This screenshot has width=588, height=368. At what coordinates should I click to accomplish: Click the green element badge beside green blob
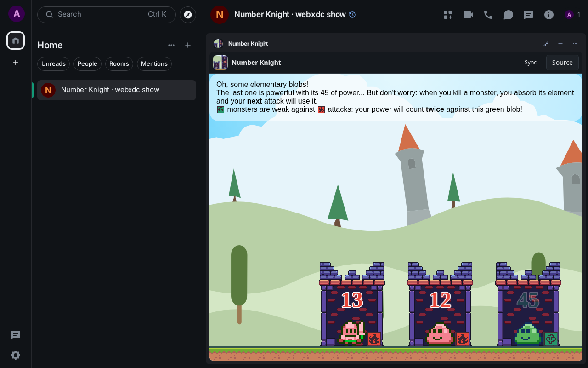point(551,339)
